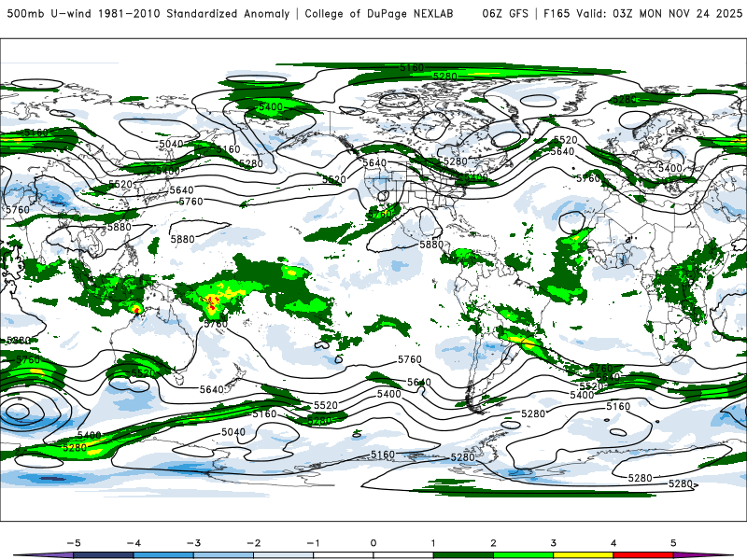Click the red anomaly hotspot over northern Australia

(x=136, y=310)
